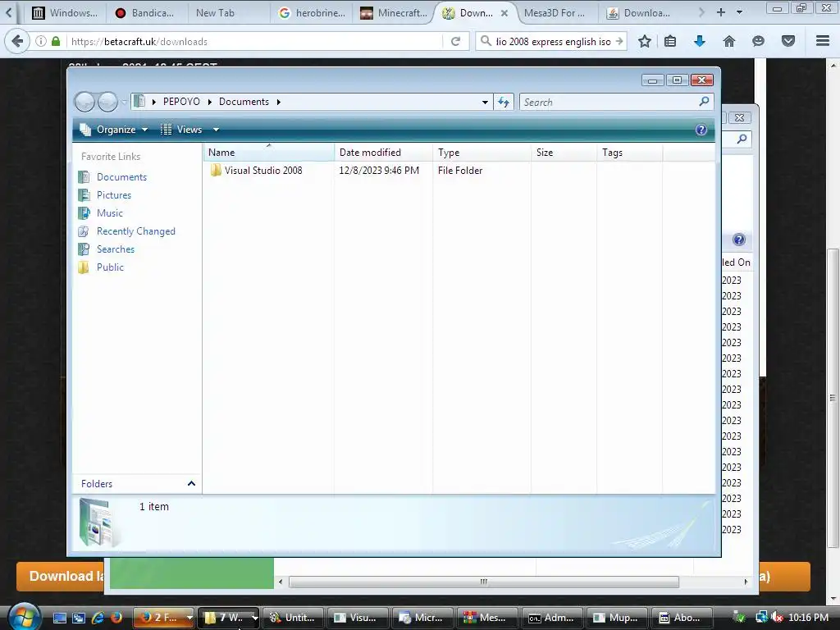Switch to the Bandica... tab
This screenshot has height=630, width=840.
click(144, 13)
